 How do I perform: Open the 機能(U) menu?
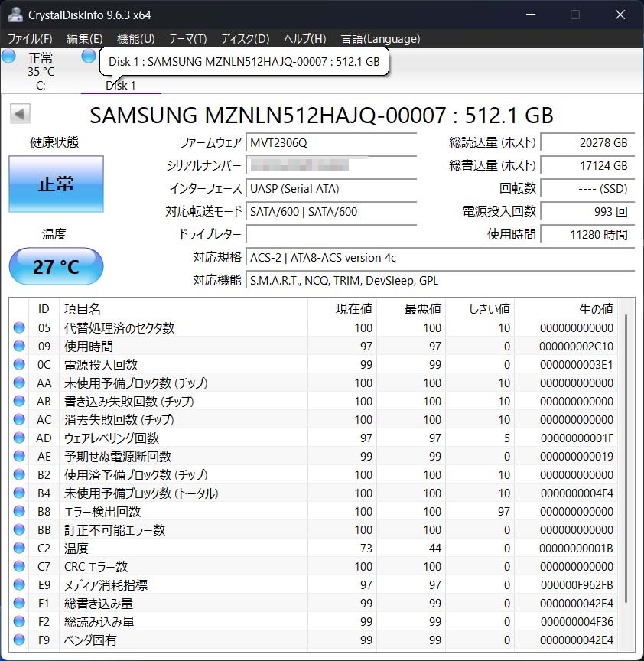[x=135, y=39]
